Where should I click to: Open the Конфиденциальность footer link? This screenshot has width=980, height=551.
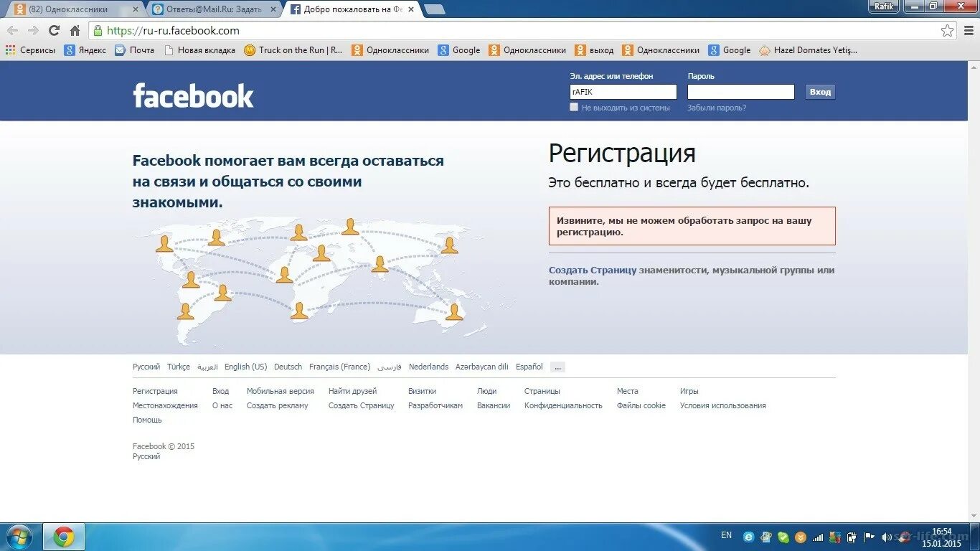563,405
